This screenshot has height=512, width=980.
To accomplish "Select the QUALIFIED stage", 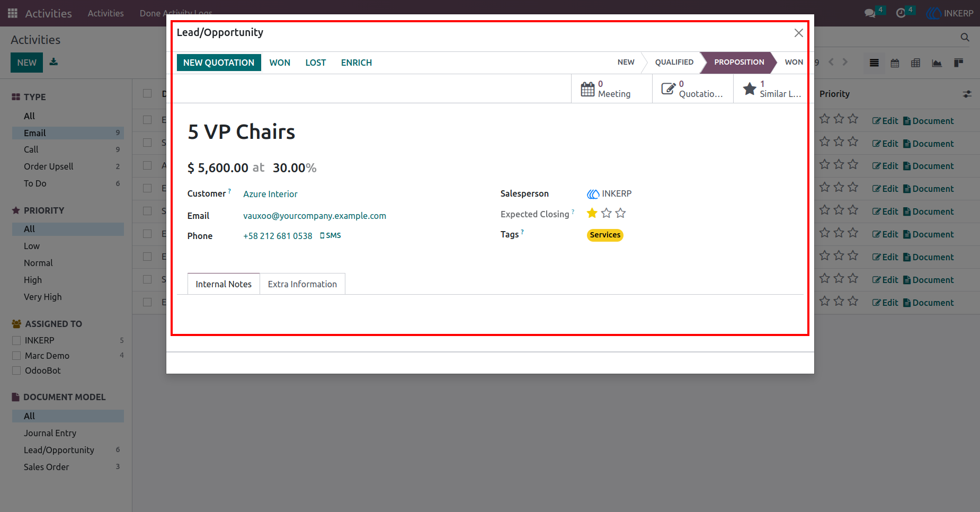I will (674, 62).
